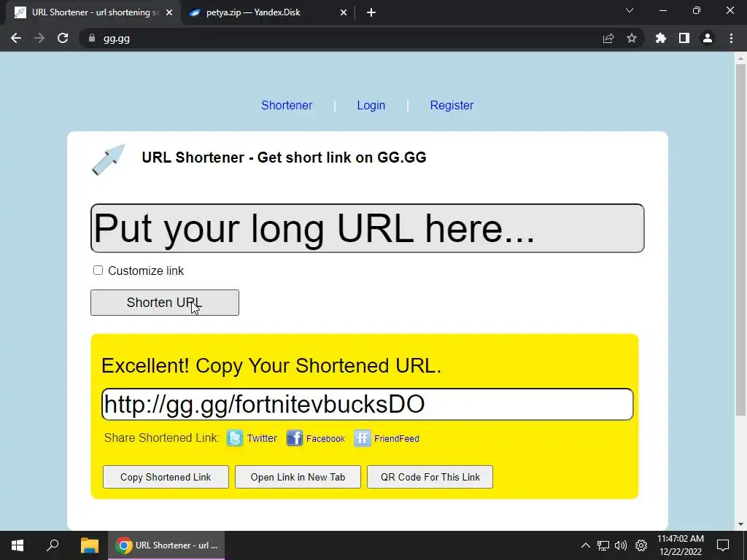The image size is (747, 560).
Task: Open Windows taskbar search
Action: [x=53, y=545]
